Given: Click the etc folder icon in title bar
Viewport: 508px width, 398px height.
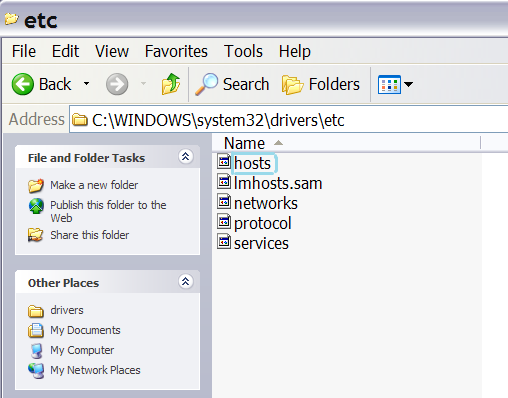Looking at the screenshot, I should coord(12,19).
